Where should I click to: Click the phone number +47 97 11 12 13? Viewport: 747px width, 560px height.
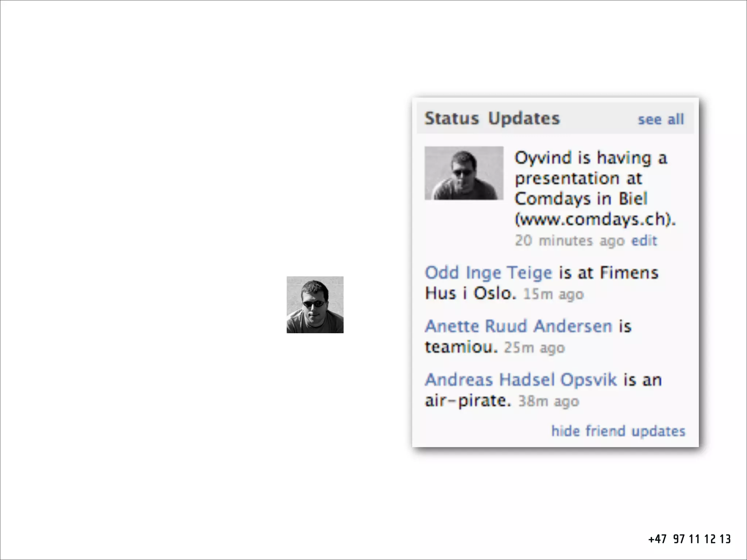(x=689, y=539)
